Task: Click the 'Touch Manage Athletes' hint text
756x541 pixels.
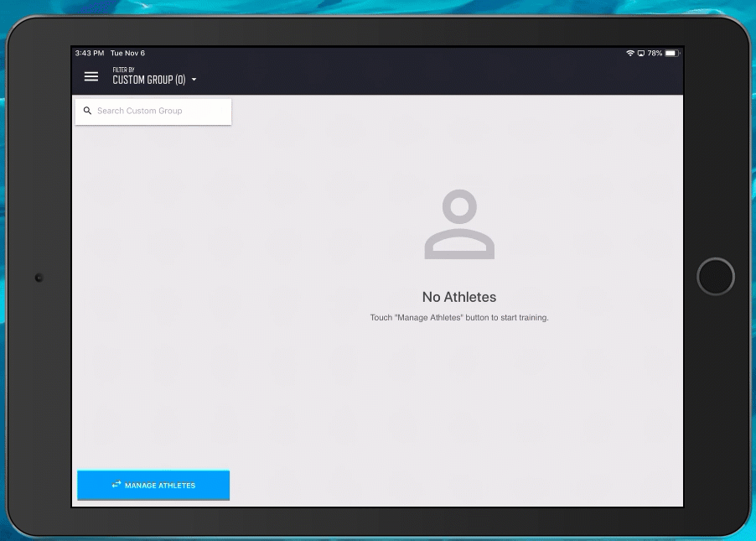Action: (x=459, y=318)
